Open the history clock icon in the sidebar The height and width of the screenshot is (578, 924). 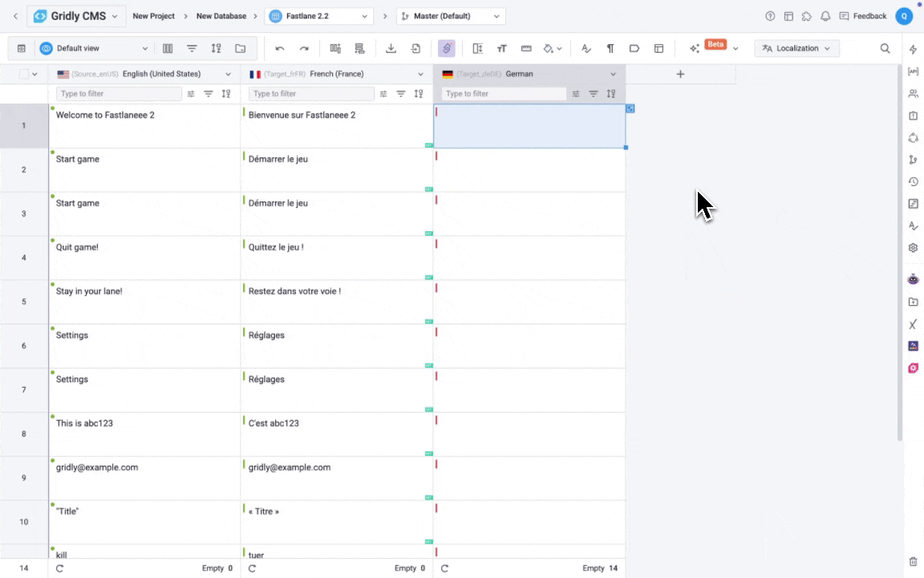pos(913,182)
